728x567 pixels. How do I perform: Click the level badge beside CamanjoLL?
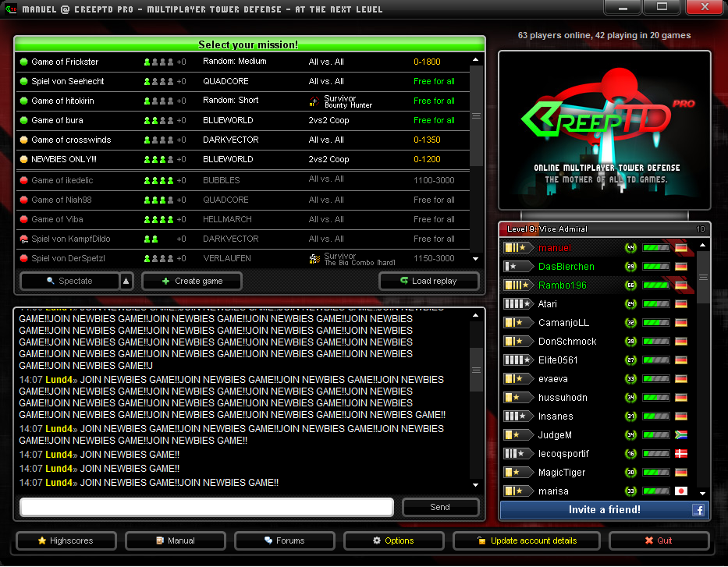pyautogui.click(x=630, y=323)
